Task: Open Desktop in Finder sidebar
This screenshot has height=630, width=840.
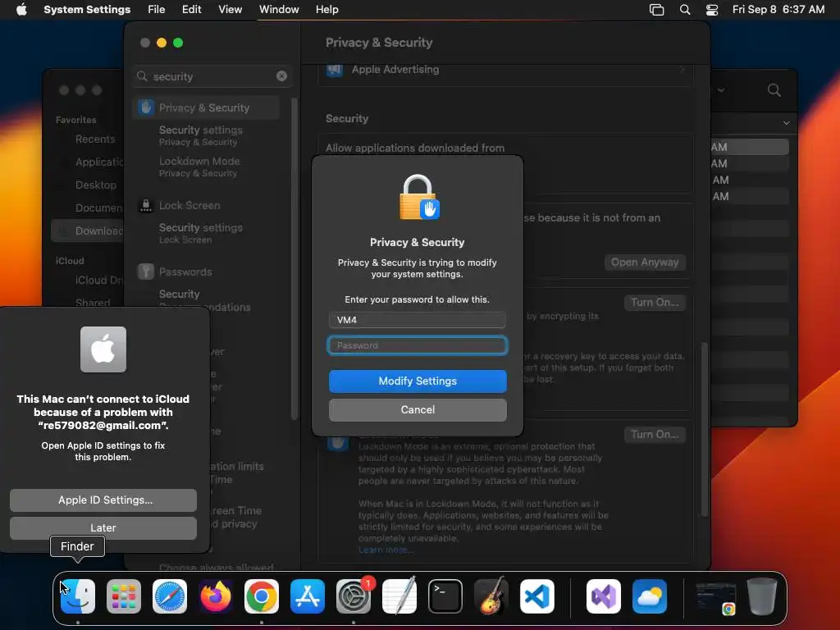Action: 95,185
